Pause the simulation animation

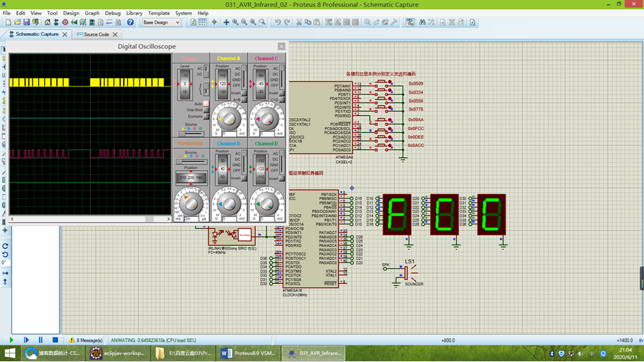(41, 340)
